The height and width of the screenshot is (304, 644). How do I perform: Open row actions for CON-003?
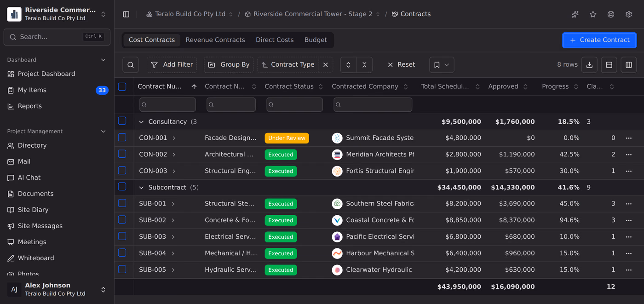[629, 171]
